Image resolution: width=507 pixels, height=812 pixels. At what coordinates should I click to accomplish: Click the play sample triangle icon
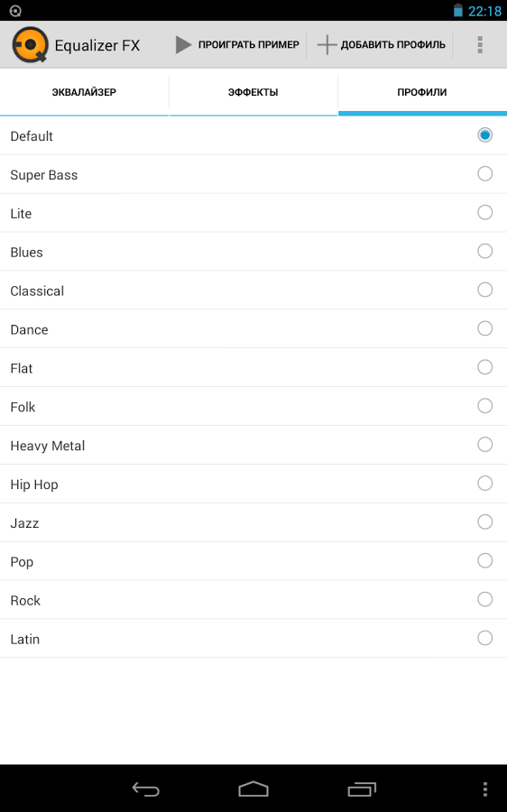click(183, 44)
